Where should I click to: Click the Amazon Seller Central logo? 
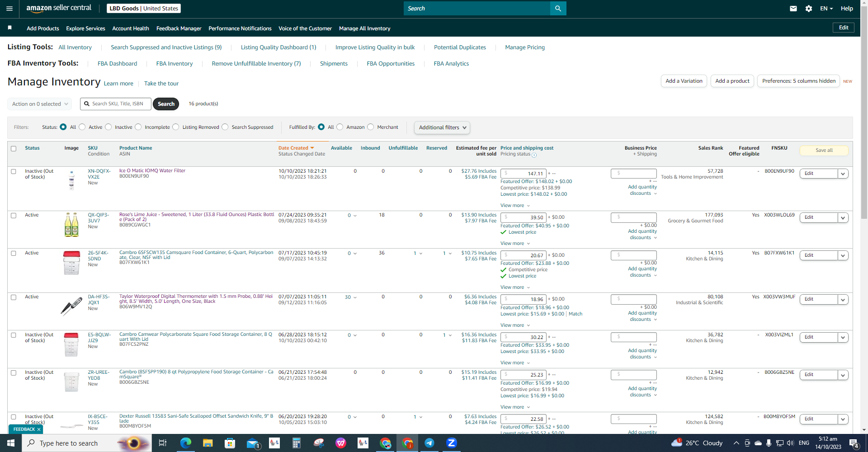point(59,8)
